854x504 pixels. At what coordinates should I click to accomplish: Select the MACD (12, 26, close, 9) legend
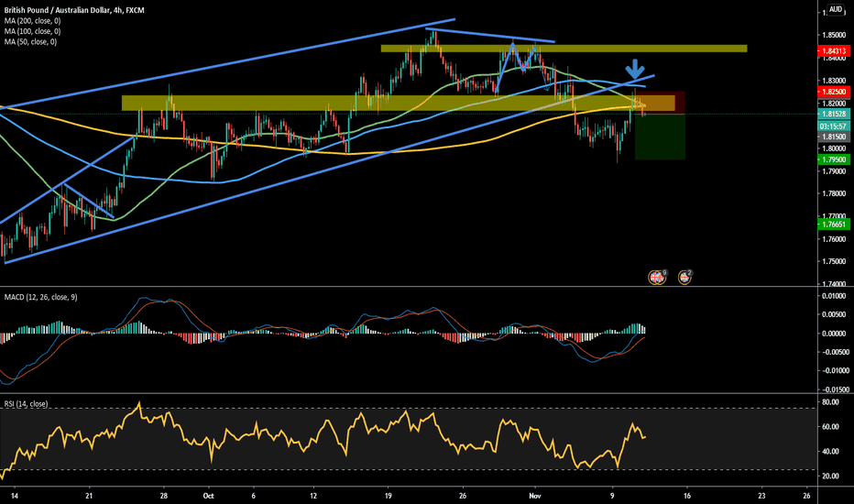pos(41,297)
